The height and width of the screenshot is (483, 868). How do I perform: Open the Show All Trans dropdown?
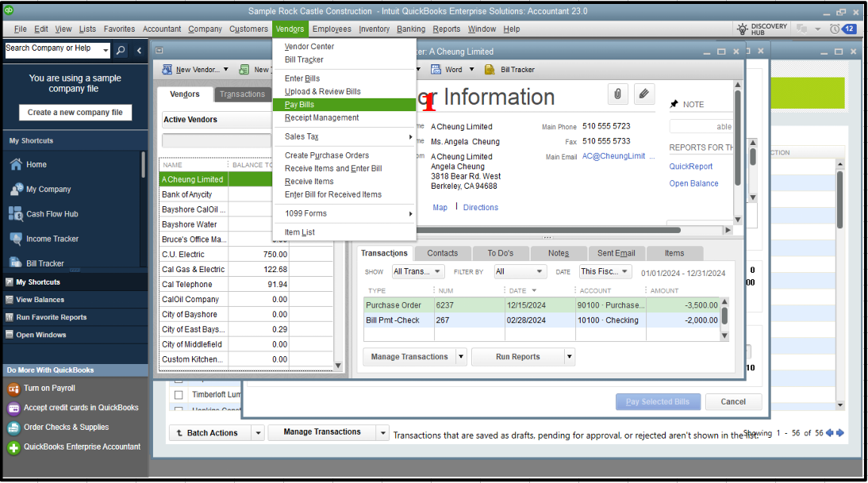pyautogui.click(x=417, y=272)
